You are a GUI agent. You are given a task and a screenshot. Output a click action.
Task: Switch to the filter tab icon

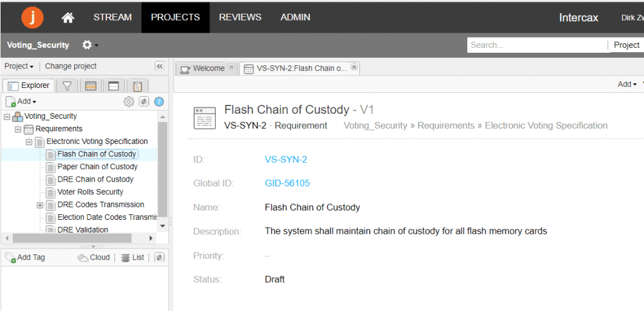pos(67,86)
